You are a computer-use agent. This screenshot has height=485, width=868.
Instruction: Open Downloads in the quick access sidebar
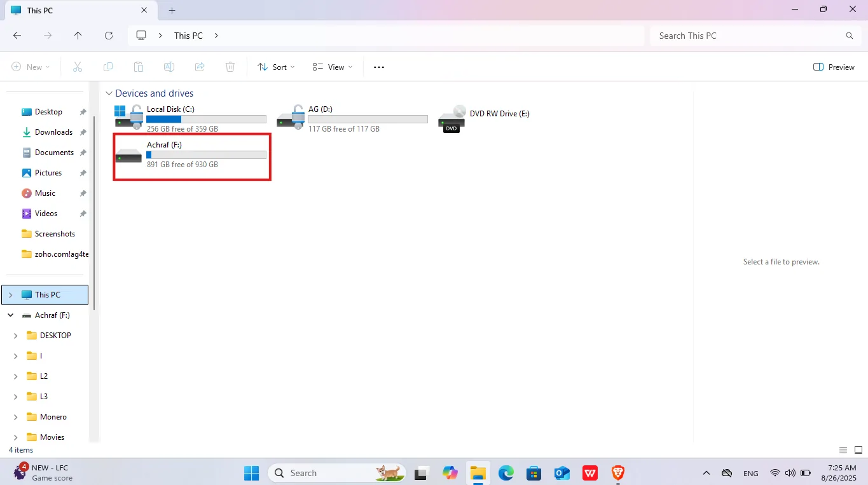pyautogui.click(x=53, y=132)
